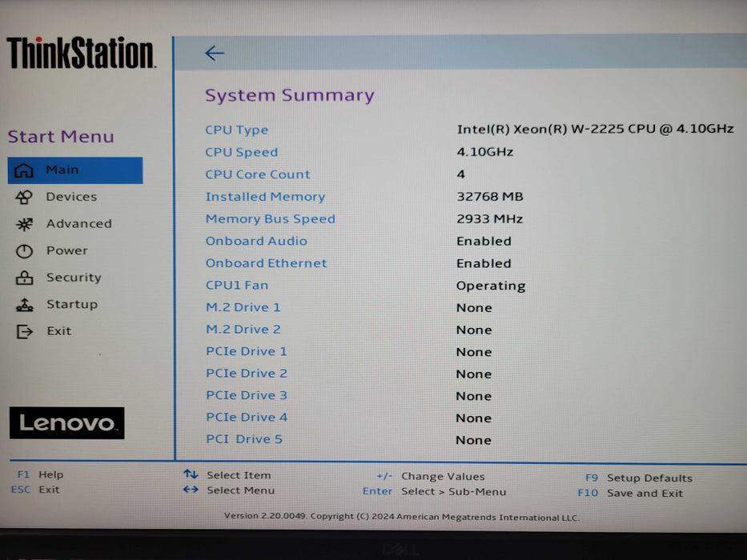
Task: Click the Advanced snowflake icon
Action: tap(24, 224)
